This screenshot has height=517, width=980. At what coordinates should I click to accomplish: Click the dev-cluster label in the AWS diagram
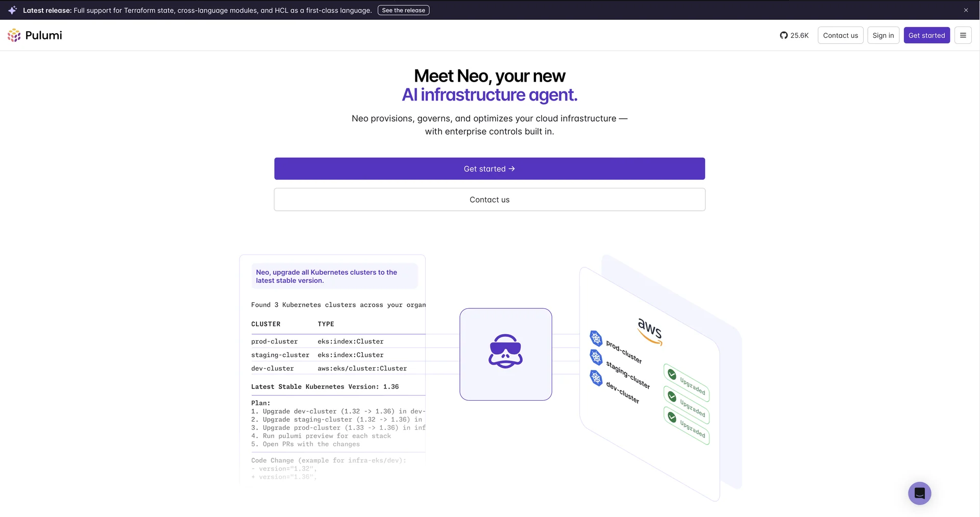pyautogui.click(x=623, y=392)
